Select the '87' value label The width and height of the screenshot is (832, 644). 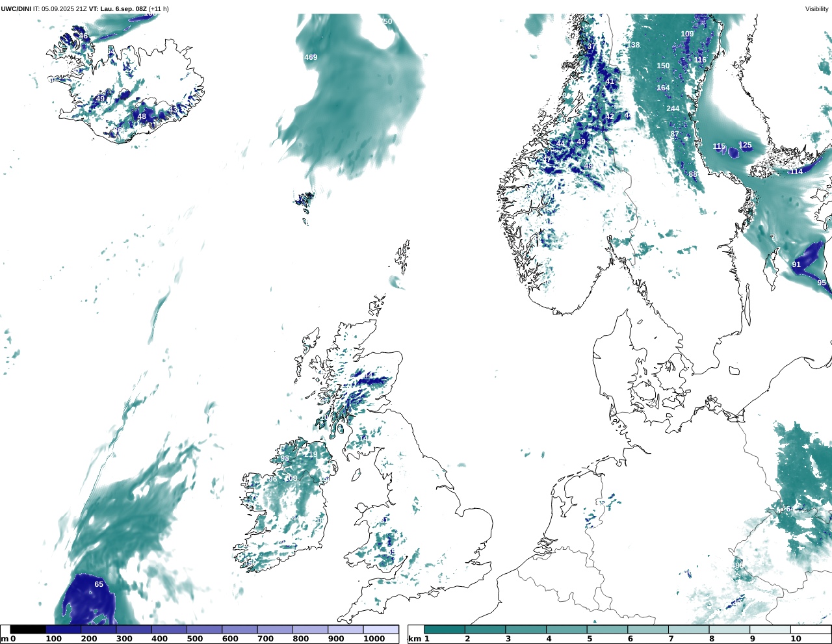[x=675, y=135]
